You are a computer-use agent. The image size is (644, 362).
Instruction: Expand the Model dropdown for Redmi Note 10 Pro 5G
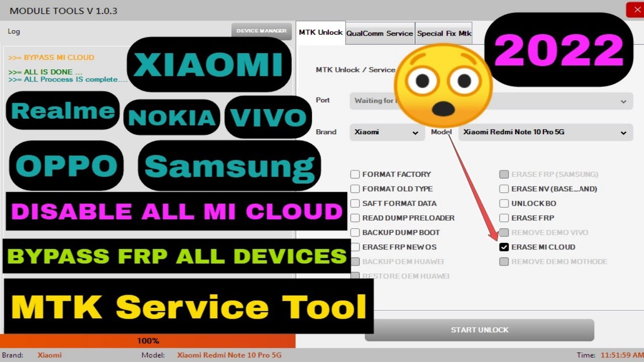[x=545, y=132]
